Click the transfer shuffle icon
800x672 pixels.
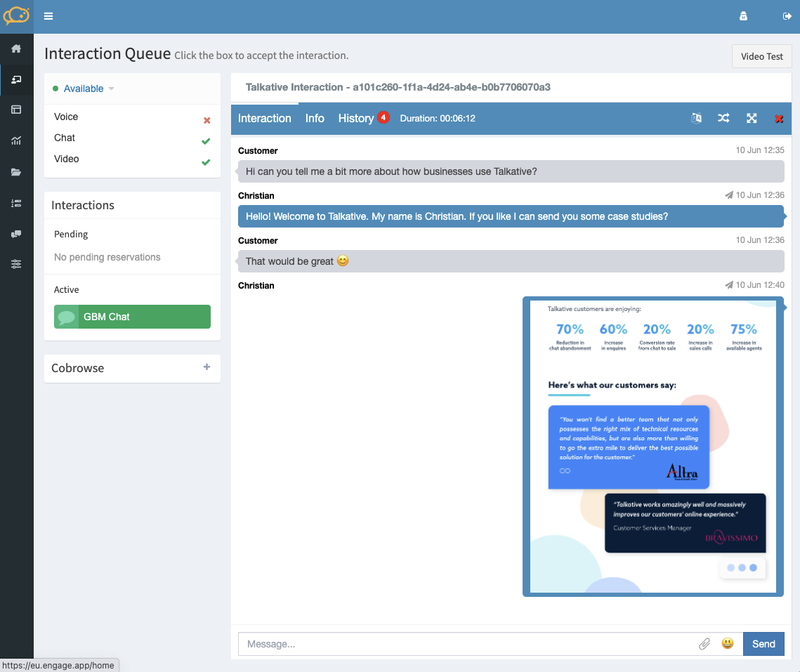tap(723, 119)
